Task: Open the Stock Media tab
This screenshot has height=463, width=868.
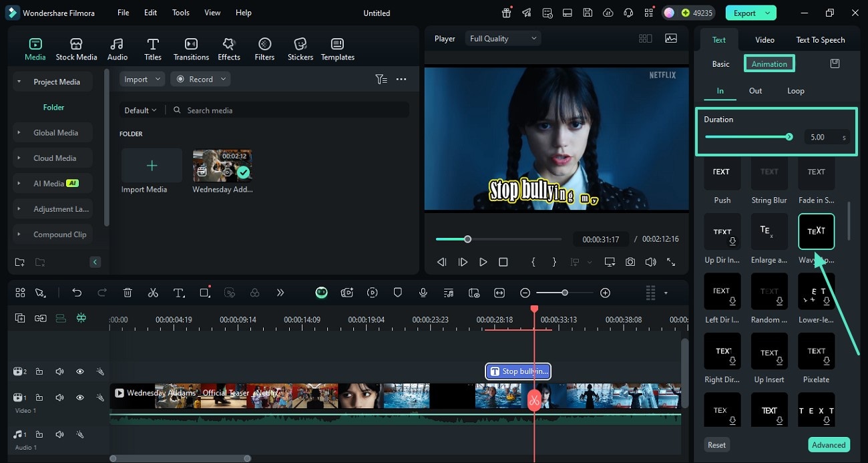Action: click(x=76, y=49)
